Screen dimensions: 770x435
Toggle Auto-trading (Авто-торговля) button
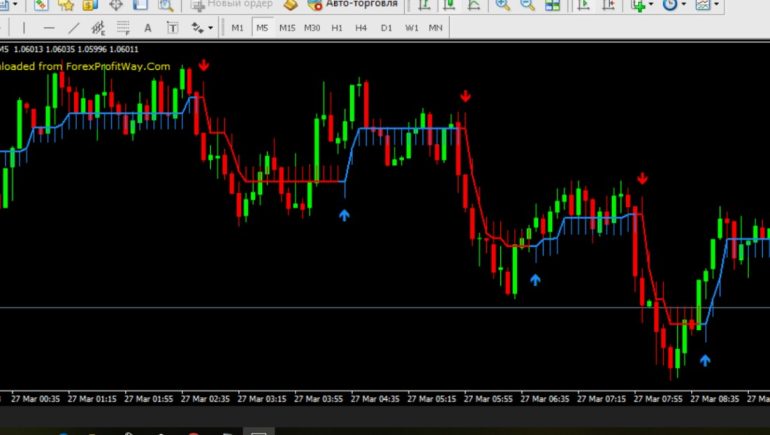click(x=351, y=4)
